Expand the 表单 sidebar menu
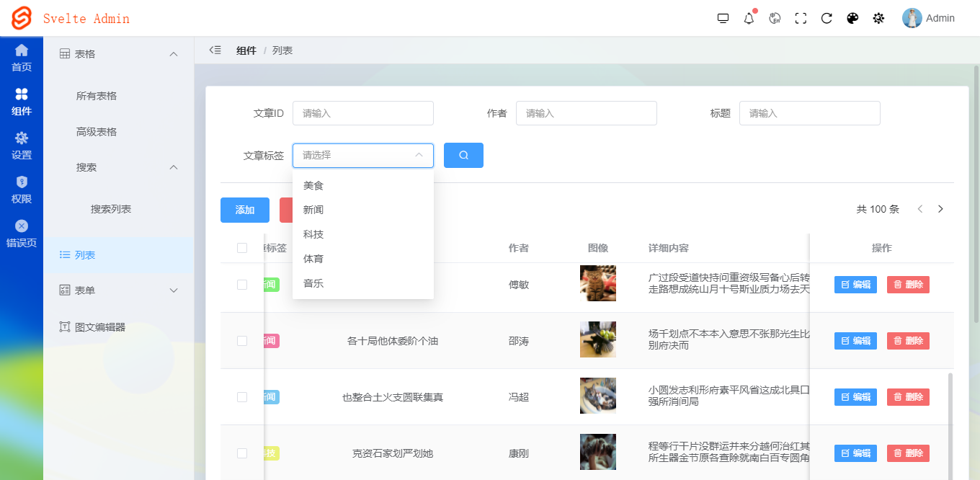Screen dimensions: 980x480 click(117, 290)
